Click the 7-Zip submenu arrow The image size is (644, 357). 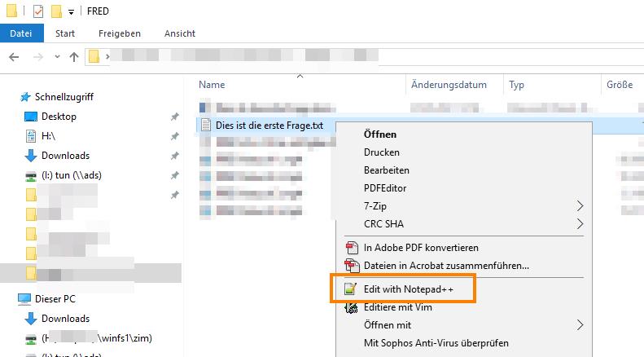(x=580, y=206)
